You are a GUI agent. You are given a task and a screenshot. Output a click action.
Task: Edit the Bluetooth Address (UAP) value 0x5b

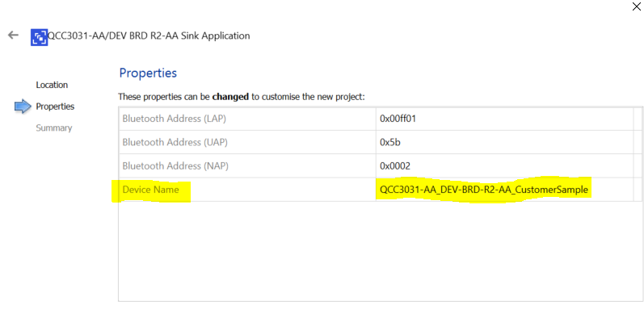pos(504,142)
